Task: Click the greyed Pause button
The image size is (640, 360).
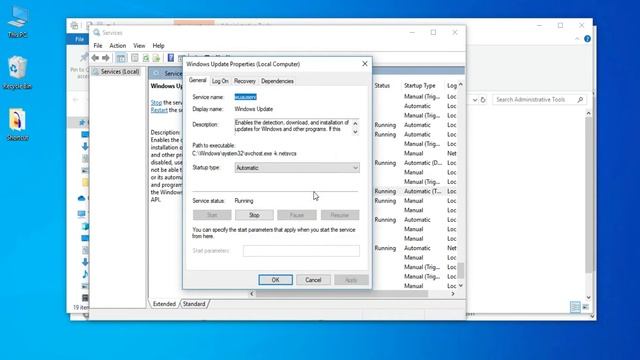Action: pyautogui.click(x=297, y=215)
